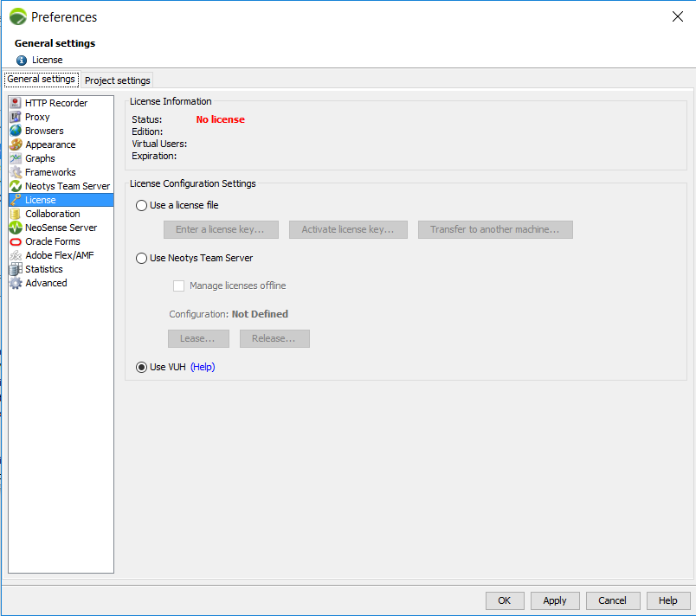Open the Frameworks icon entry
The width and height of the screenshot is (696, 616).
click(x=16, y=172)
